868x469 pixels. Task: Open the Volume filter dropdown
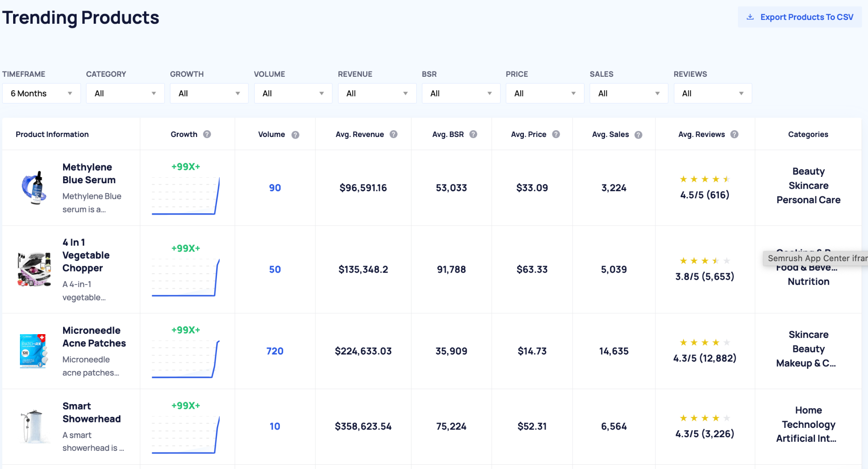tap(293, 93)
